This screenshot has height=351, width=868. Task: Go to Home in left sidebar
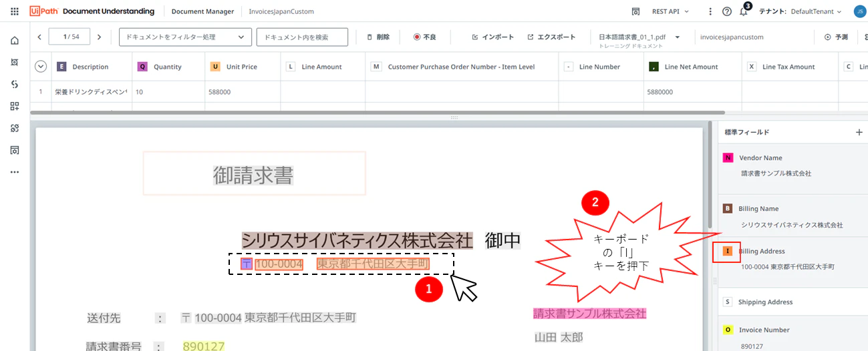pyautogui.click(x=15, y=41)
